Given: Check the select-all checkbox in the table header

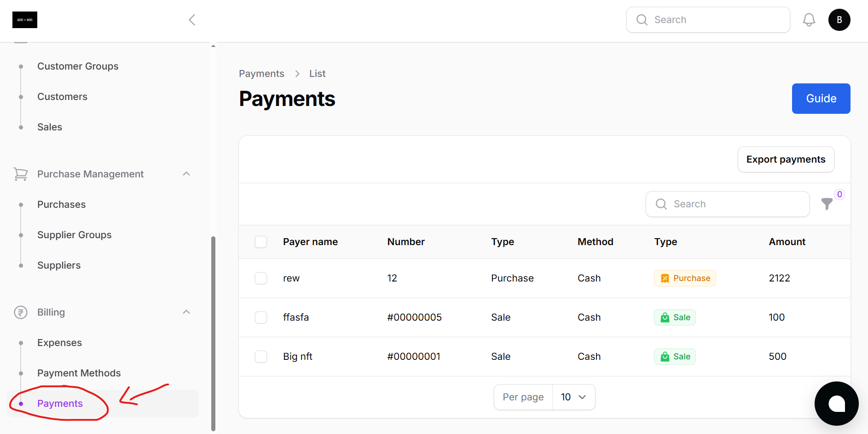Looking at the screenshot, I should point(261,241).
